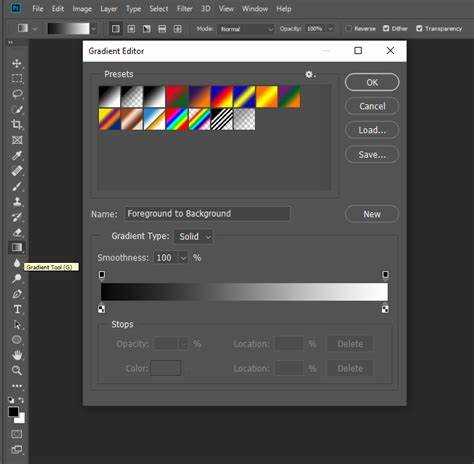Select the Move tool

tap(17, 63)
